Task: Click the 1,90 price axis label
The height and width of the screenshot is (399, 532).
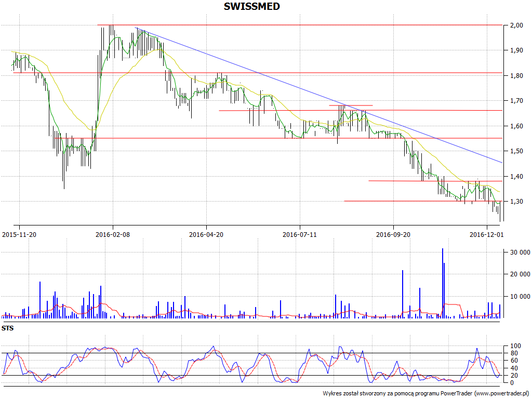Action: [516, 50]
